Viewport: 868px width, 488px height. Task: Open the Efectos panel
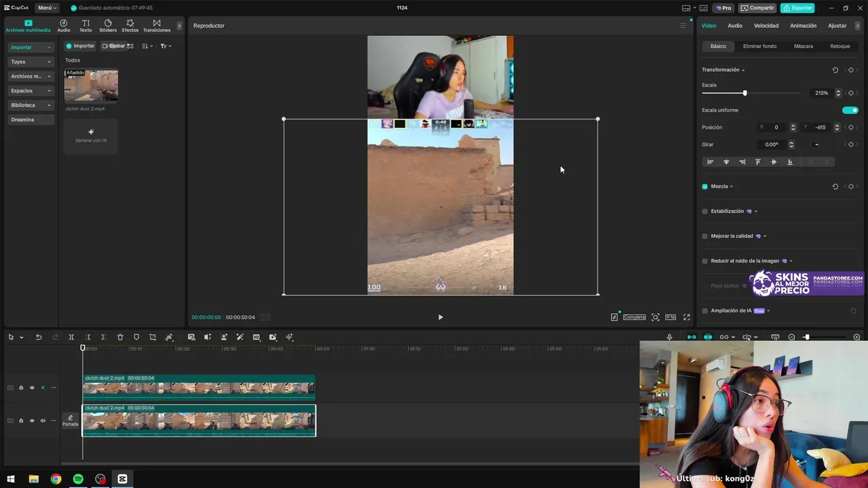point(130,26)
